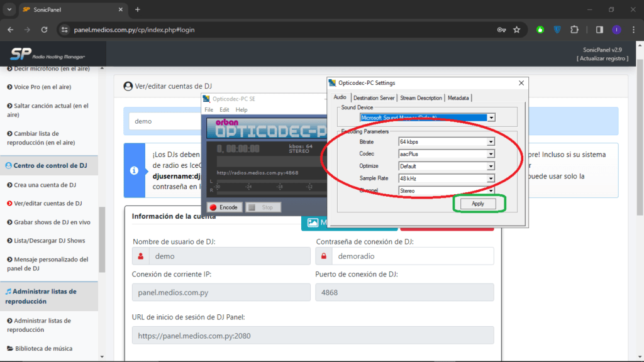The width and height of the screenshot is (644, 362).
Task: Open the Chrome three-dot menu
Action: pos(634,30)
